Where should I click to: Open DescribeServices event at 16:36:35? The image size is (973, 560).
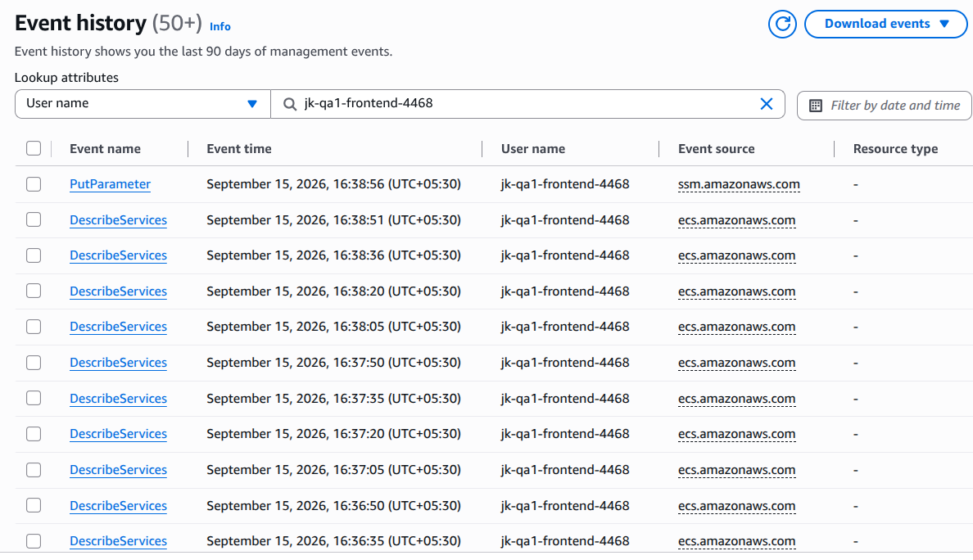click(118, 541)
